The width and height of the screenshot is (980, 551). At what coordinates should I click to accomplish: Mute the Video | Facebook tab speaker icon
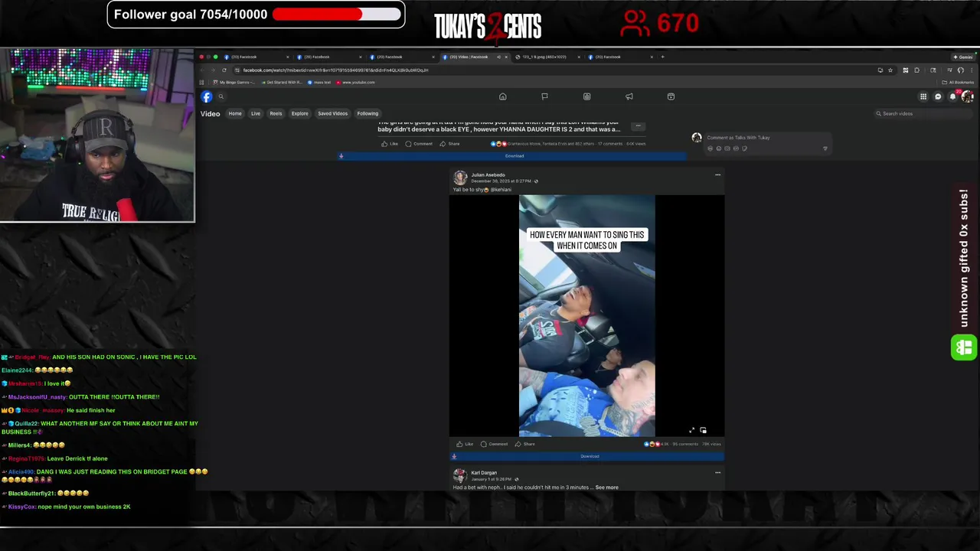point(498,57)
